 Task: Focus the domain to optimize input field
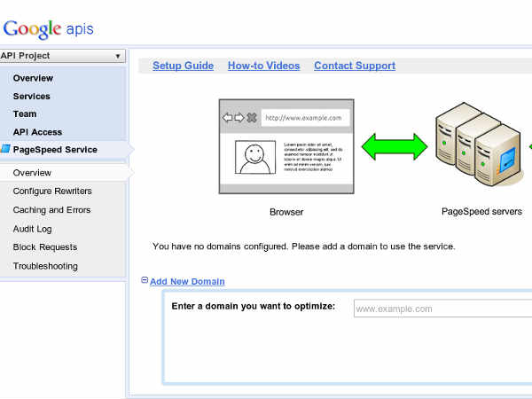[441, 309]
